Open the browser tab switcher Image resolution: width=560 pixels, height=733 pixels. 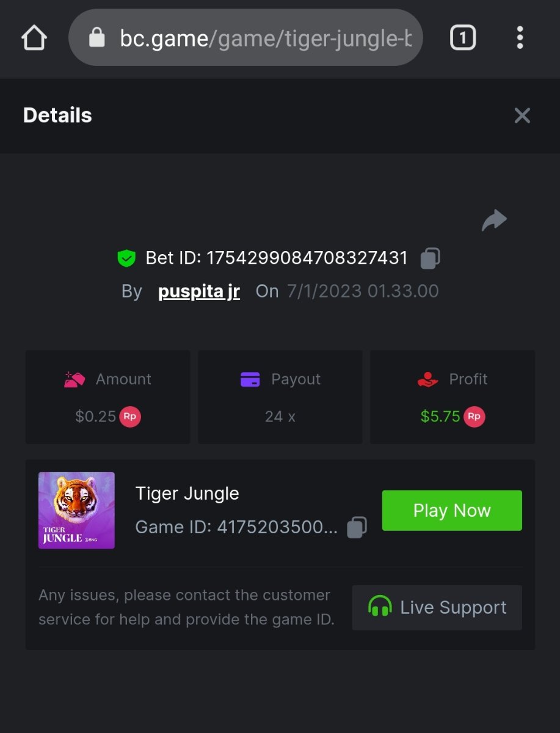pyautogui.click(x=462, y=38)
